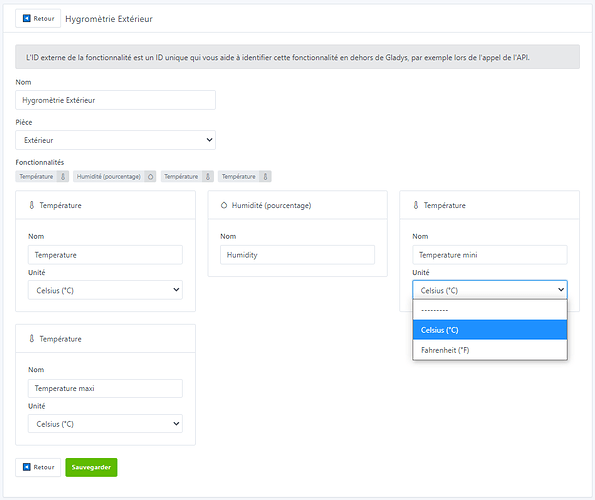Click the last Température feature tag

tap(245, 176)
